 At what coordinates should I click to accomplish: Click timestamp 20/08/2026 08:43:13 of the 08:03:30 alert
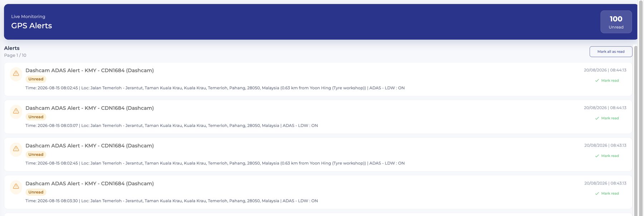click(605, 183)
